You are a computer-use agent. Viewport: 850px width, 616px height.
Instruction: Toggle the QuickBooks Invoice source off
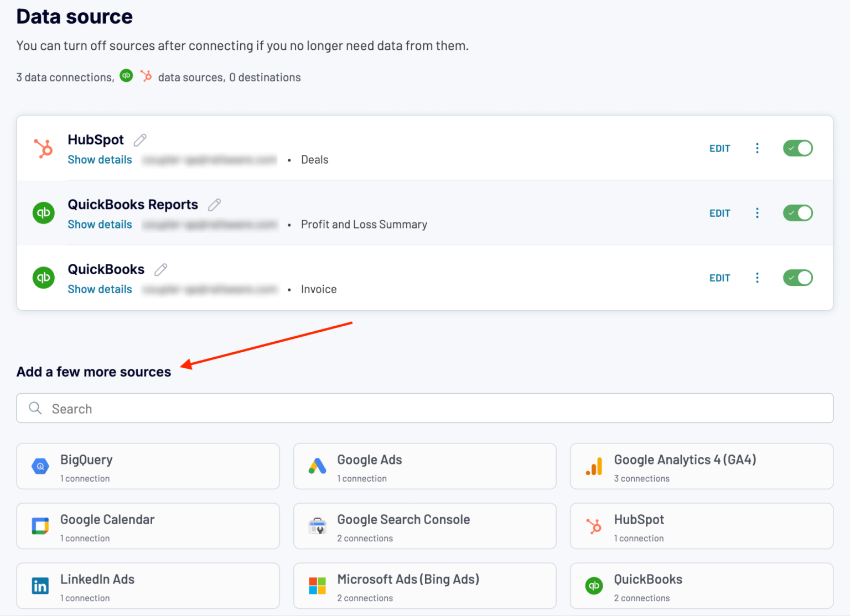click(797, 278)
